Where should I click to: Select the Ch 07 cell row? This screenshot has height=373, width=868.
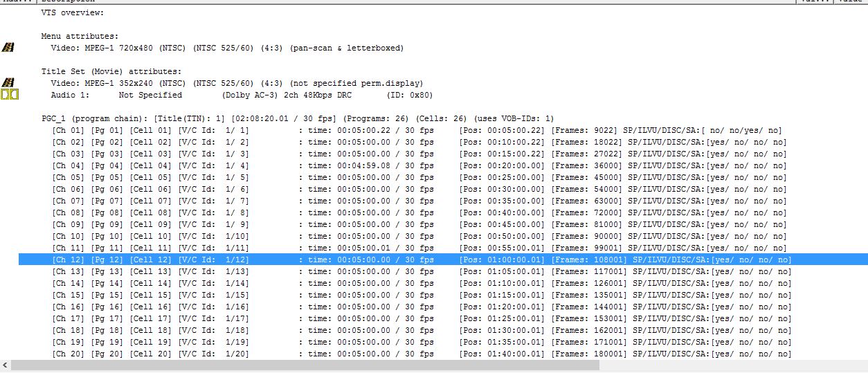coord(419,201)
